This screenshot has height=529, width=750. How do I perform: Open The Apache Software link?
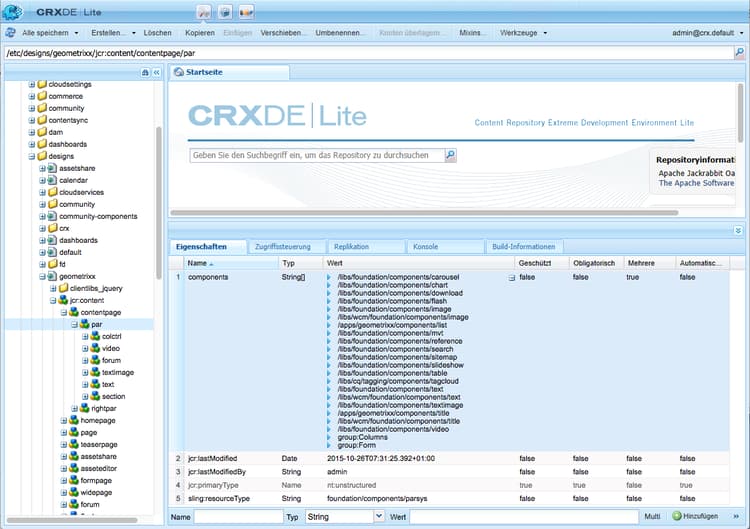(x=696, y=183)
